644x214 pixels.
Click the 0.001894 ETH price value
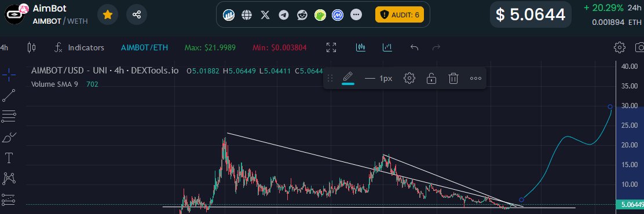pos(616,23)
